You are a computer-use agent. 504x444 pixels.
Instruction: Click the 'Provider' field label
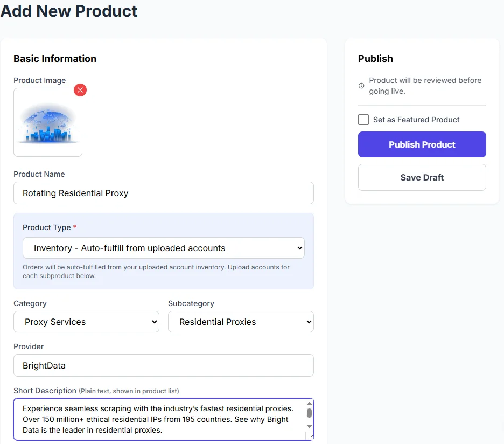pyautogui.click(x=29, y=346)
